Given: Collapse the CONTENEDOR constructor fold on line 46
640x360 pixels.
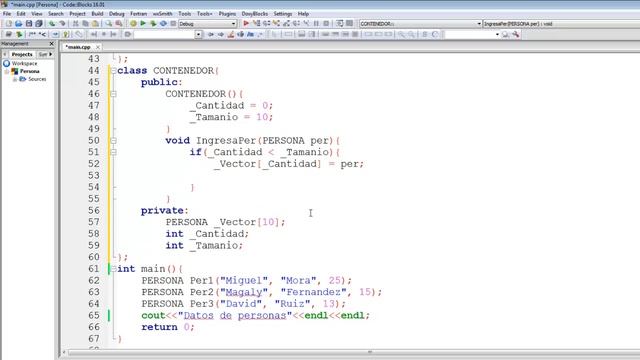Looking at the screenshot, I should pos(113,94).
